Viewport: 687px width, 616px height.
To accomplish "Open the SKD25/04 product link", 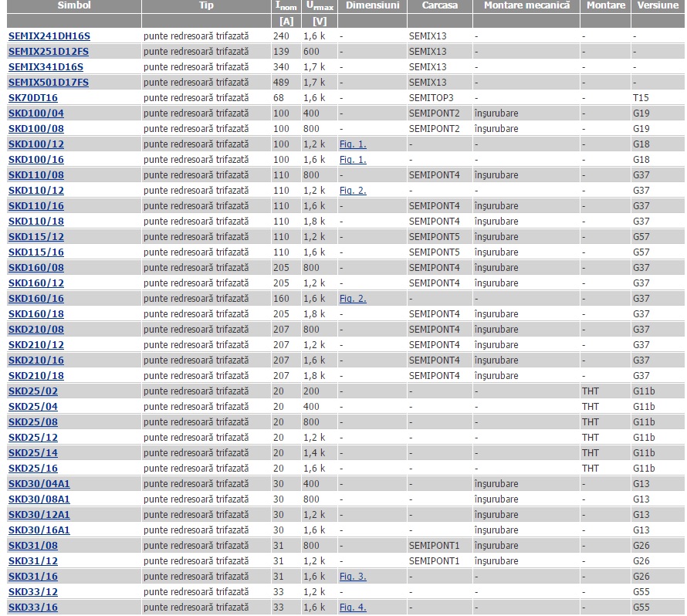I will tap(33, 407).
